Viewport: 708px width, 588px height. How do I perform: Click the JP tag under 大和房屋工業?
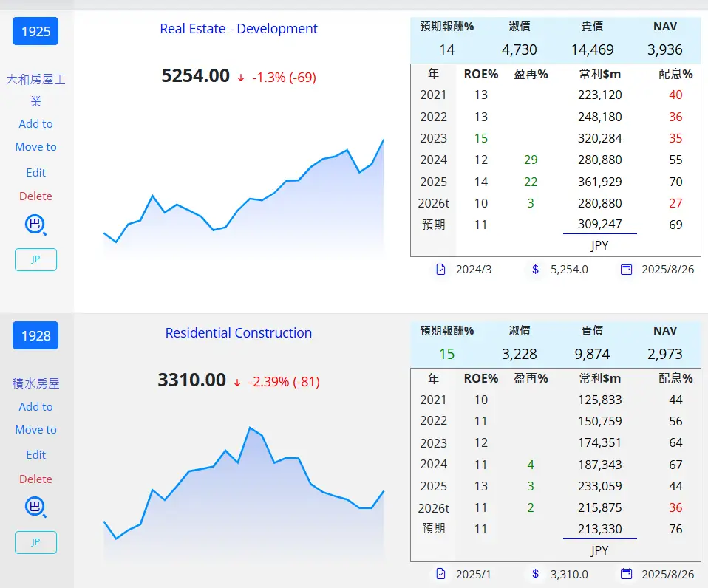coord(35,259)
